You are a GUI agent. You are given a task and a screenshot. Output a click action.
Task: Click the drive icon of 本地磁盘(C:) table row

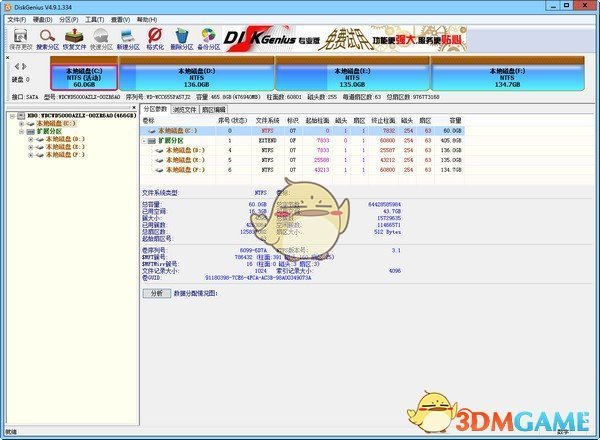pyautogui.click(x=152, y=131)
